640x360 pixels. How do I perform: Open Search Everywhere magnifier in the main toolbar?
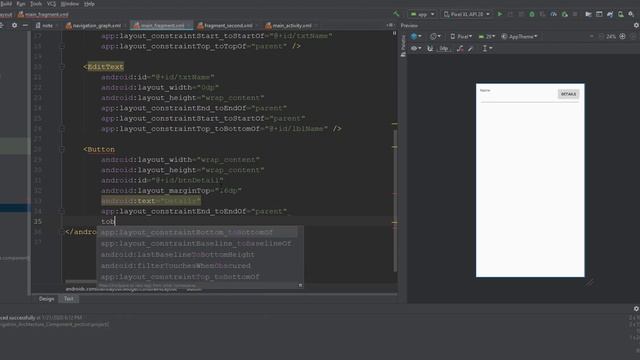[631, 14]
